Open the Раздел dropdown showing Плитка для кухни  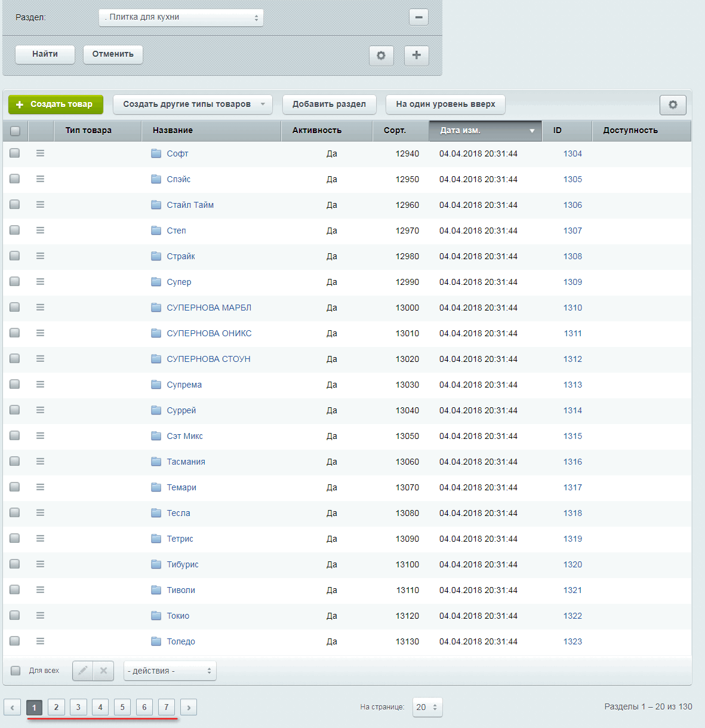pyautogui.click(x=181, y=17)
